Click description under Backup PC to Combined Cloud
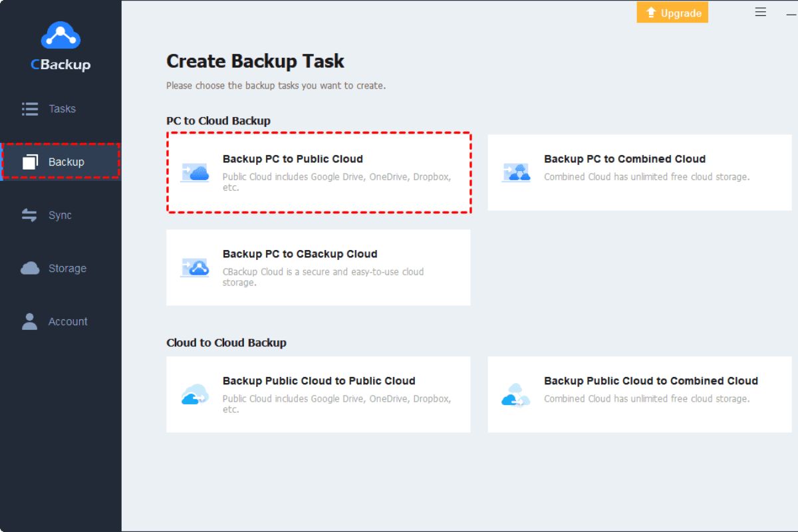 pyautogui.click(x=646, y=177)
